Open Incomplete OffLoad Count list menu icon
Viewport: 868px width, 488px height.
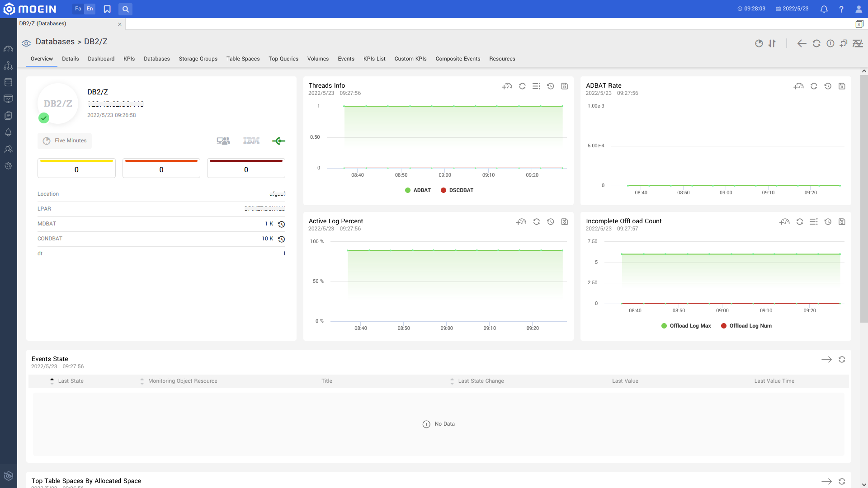(x=814, y=221)
